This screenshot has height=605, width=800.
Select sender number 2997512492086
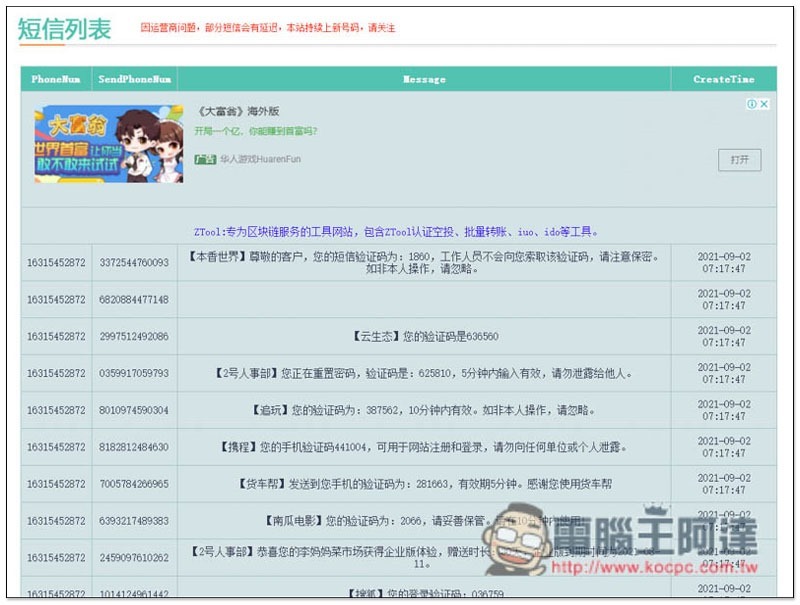point(134,337)
